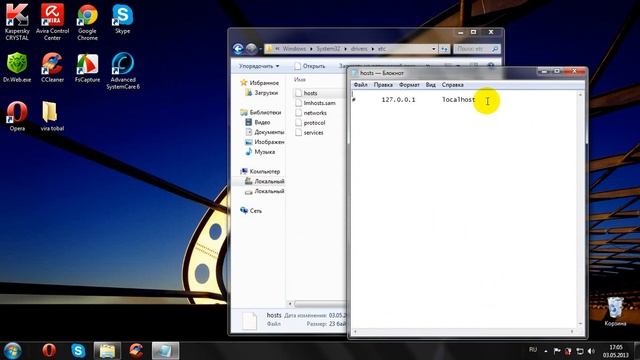The image size is (640, 360).
Task: Launch Google Chrome from the desktop
Action: point(87,21)
